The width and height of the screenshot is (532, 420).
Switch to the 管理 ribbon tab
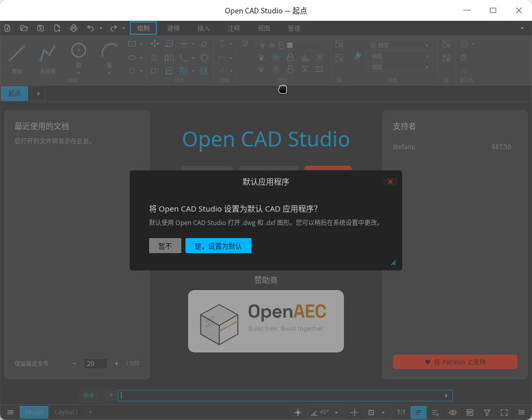click(x=294, y=28)
